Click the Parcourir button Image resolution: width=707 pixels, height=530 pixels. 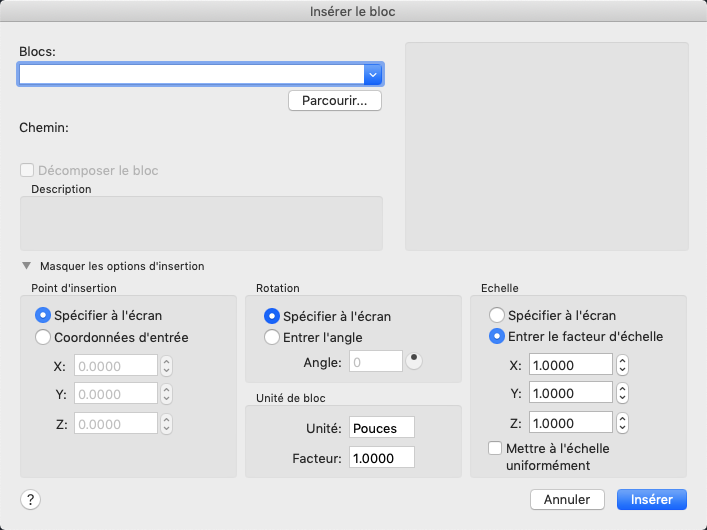pyautogui.click(x=334, y=101)
